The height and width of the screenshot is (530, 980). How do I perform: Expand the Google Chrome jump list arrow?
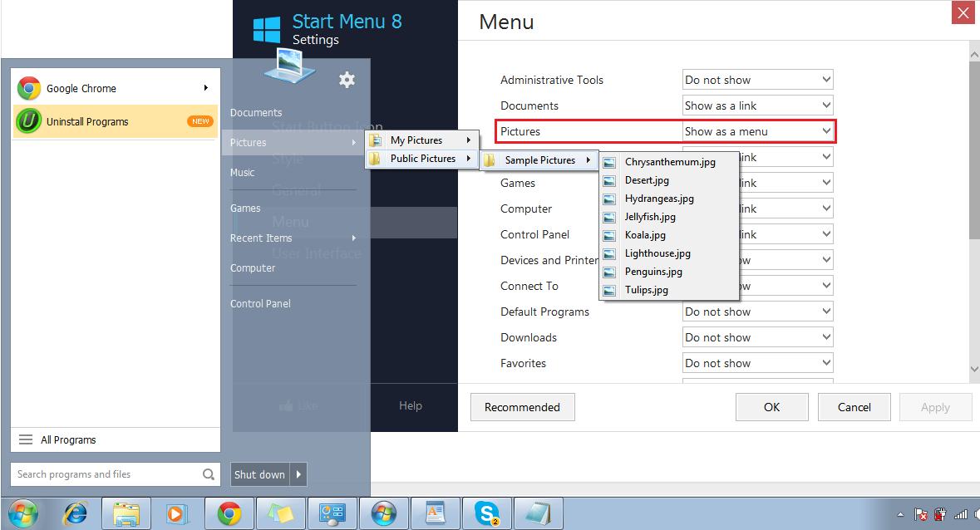[x=205, y=88]
